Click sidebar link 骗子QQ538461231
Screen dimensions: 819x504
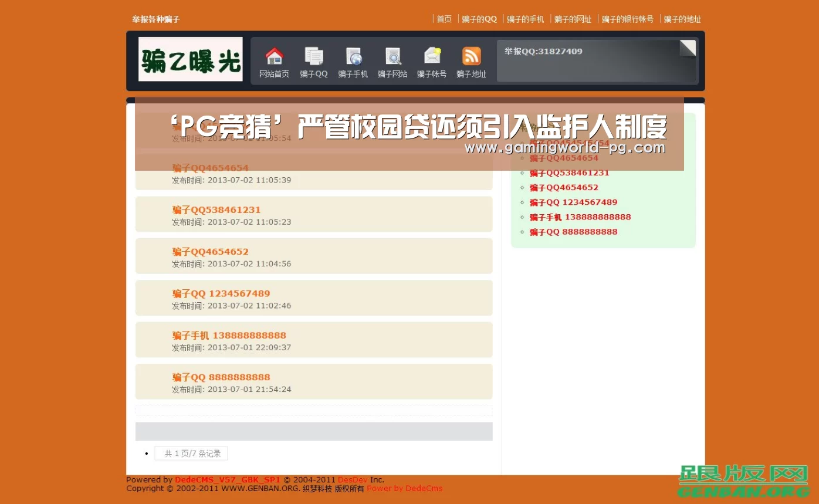tap(569, 172)
